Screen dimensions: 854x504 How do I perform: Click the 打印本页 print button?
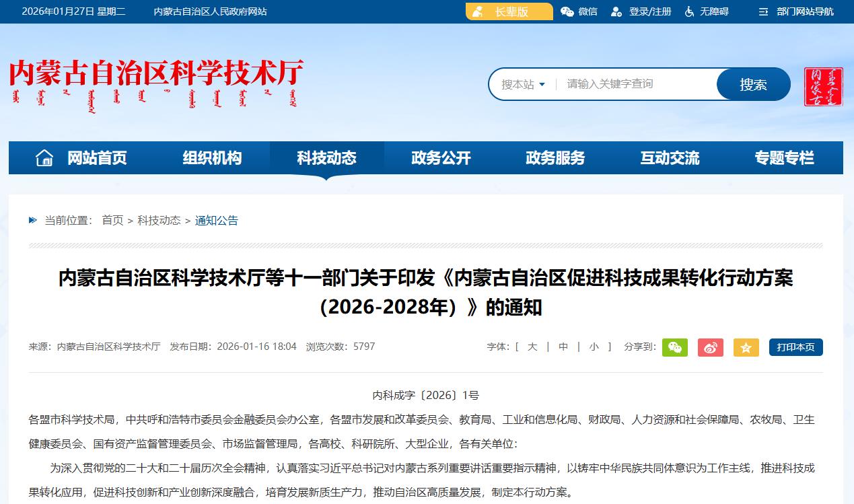coord(795,347)
